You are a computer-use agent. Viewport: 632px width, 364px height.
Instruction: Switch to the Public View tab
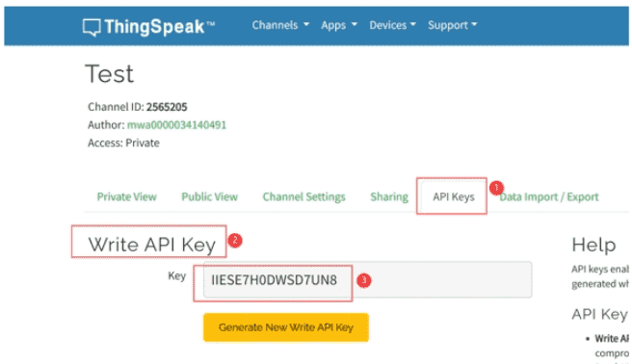[210, 196]
